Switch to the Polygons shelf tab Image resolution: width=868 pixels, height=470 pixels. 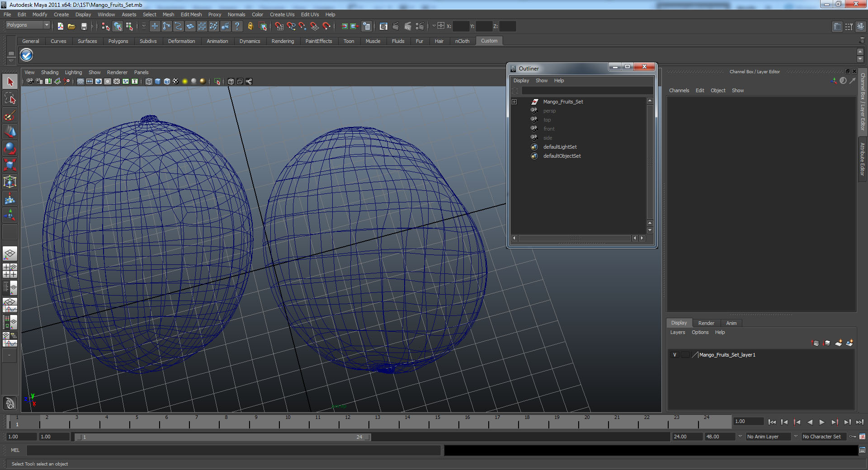(x=118, y=41)
